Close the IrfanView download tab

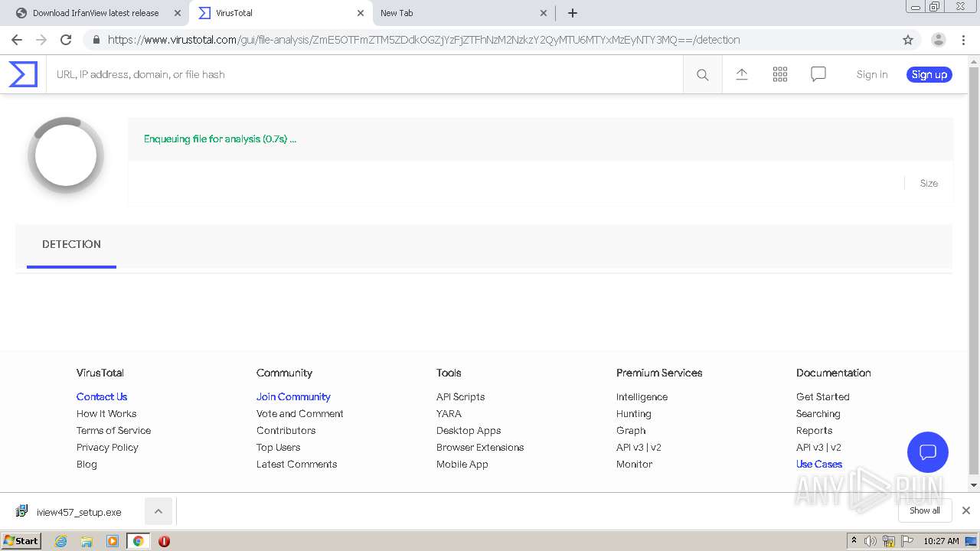pos(177,13)
